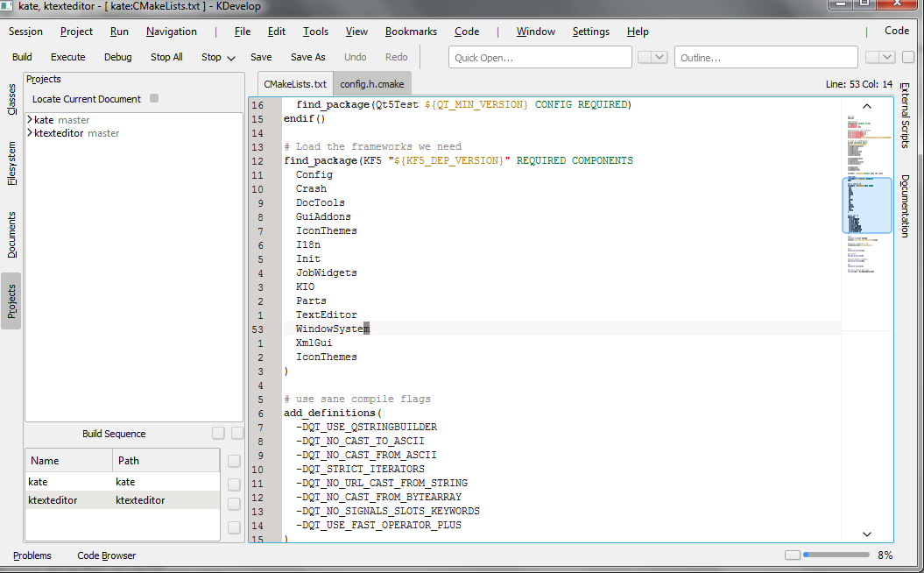The height and width of the screenshot is (573, 924).
Task: Click into the Outline field
Action: click(766, 57)
